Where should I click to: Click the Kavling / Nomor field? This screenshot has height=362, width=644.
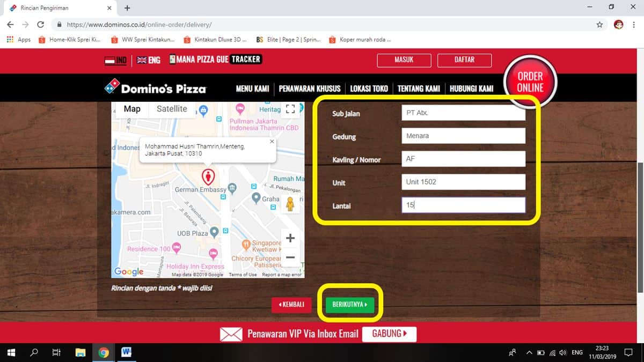(x=463, y=159)
